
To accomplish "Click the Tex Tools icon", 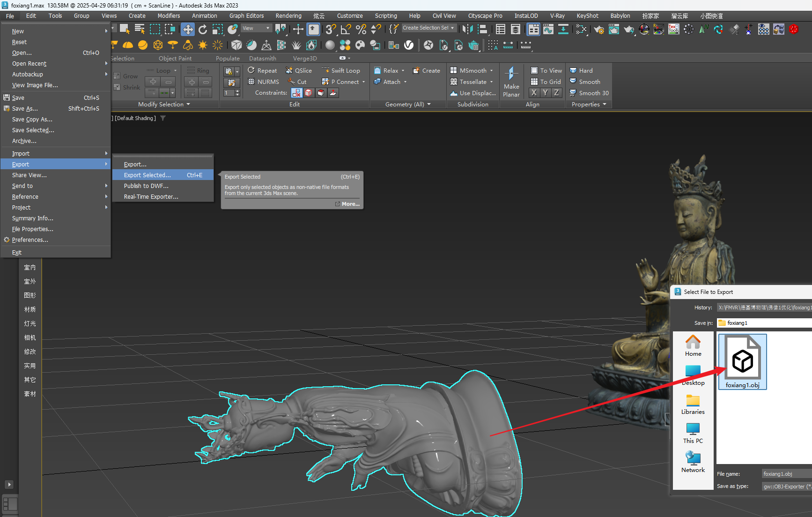I will point(673,30).
